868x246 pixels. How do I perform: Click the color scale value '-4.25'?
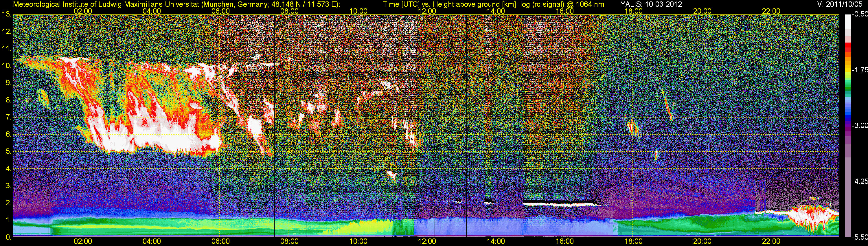(860, 182)
